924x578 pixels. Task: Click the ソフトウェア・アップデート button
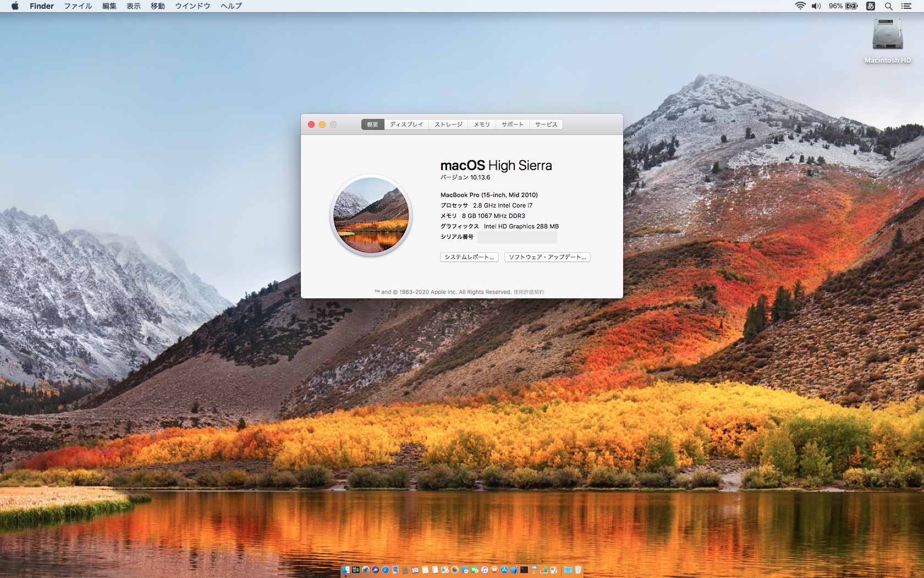tap(547, 257)
